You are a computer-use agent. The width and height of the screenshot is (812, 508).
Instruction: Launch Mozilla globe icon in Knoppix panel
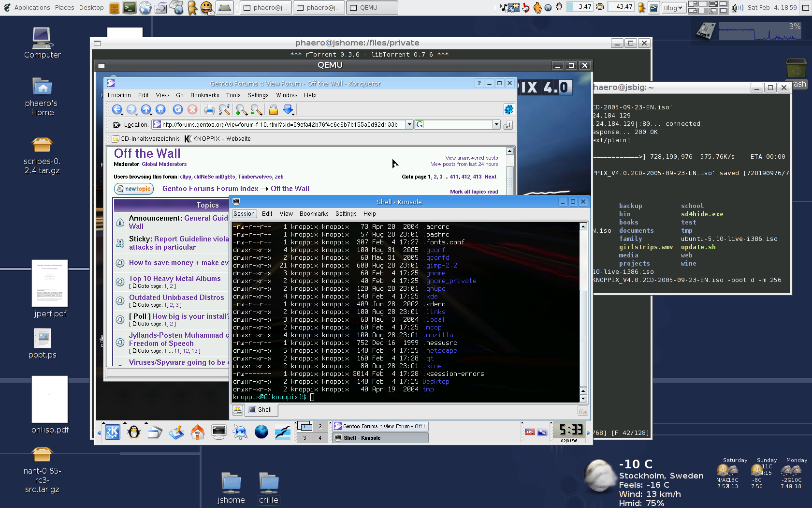click(x=261, y=432)
